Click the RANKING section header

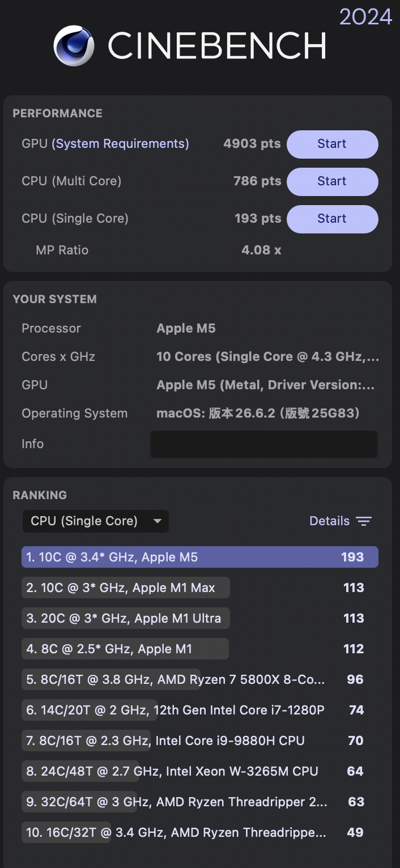[x=40, y=495]
